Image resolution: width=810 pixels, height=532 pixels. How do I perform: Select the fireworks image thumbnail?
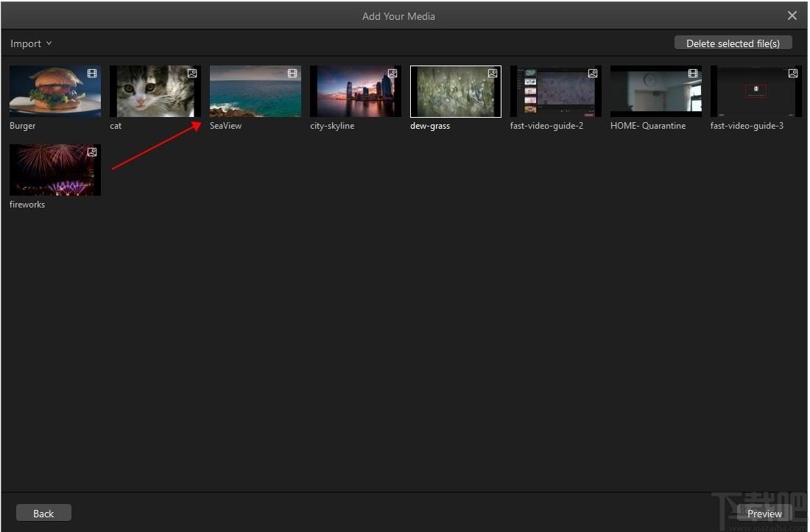click(55, 170)
